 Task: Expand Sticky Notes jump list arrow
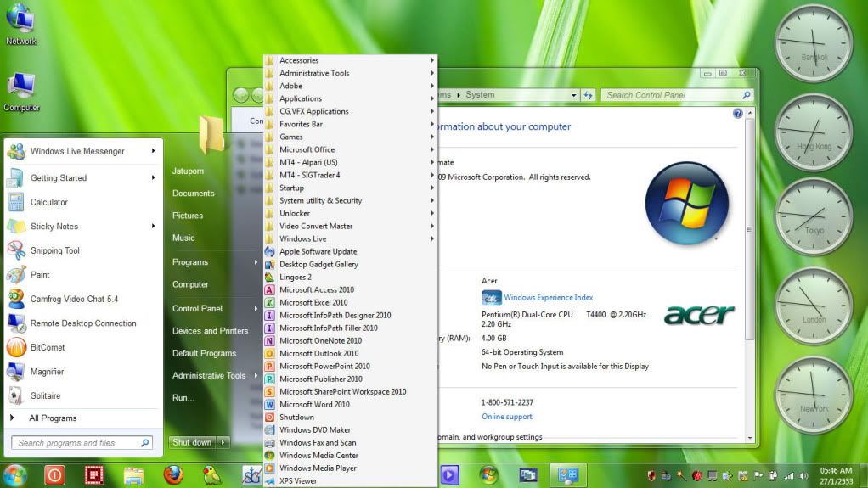click(x=154, y=226)
